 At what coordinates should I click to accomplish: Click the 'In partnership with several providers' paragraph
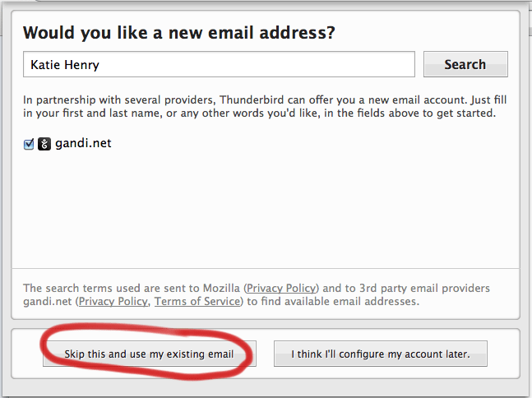[265, 106]
